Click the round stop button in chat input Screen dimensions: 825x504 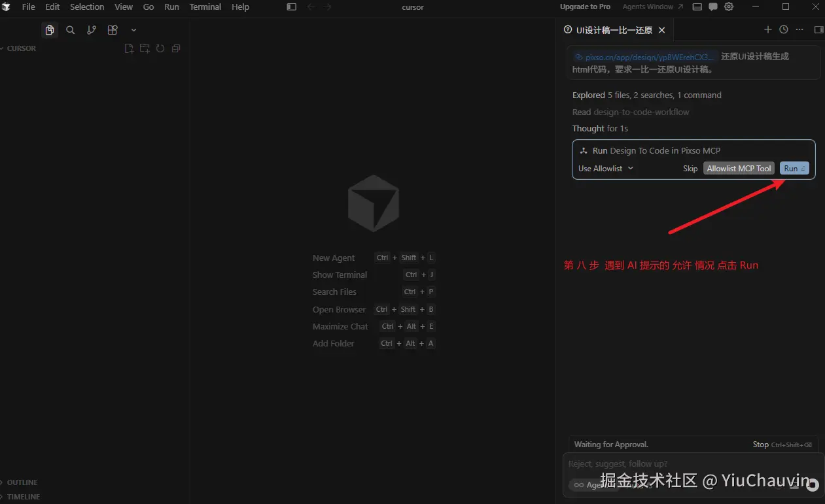(x=813, y=484)
